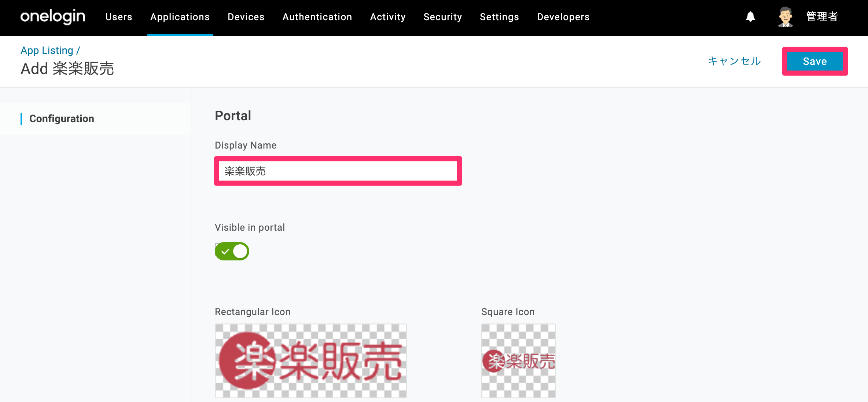Open the Applications menu
This screenshot has height=402, width=868.
coord(180,17)
